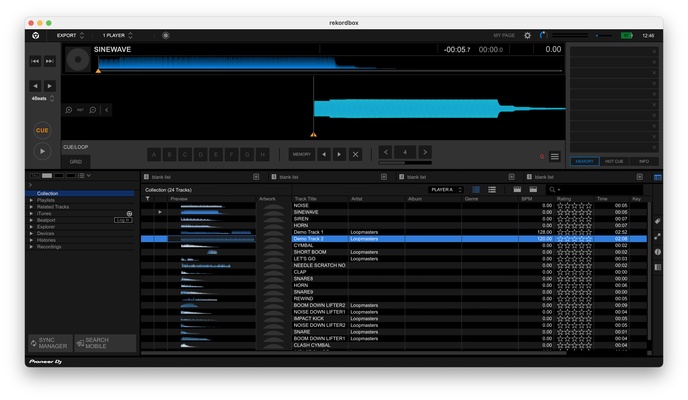The width and height of the screenshot is (688, 400).
Task: Open the PLAYER A dropdown
Action: pos(446,189)
